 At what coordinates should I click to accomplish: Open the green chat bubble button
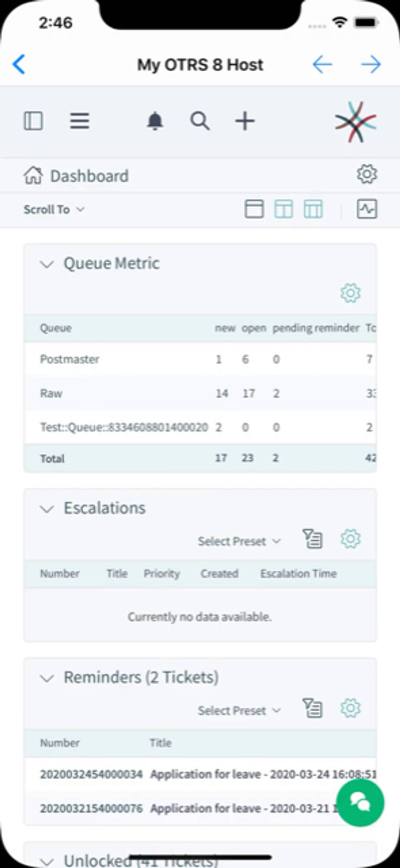(x=360, y=802)
